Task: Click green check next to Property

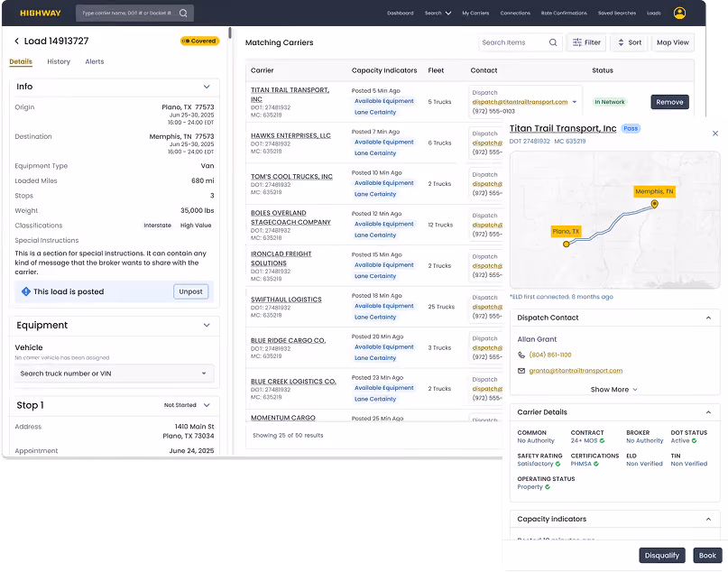Action: tap(548, 487)
